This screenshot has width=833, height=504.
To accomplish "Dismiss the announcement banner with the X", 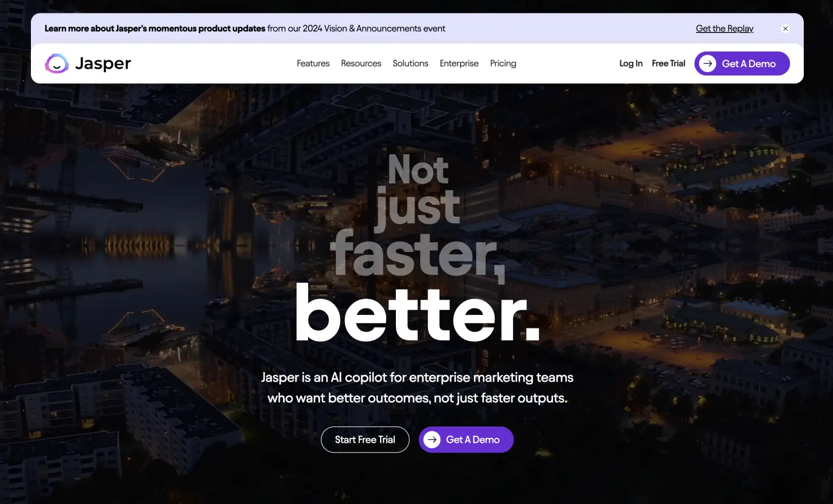I will point(785,28).
